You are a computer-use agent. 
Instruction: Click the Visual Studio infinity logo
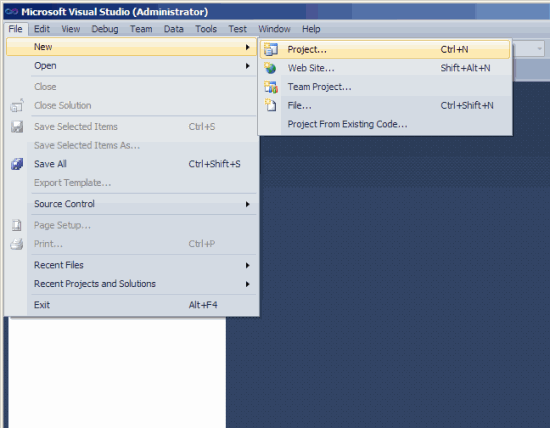pyautogui.click(x=11, y=12)
